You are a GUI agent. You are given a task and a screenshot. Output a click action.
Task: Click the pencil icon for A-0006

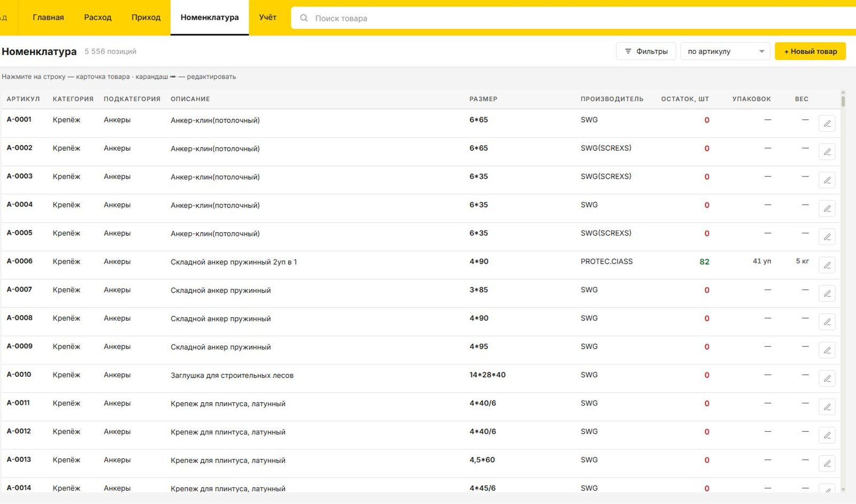(827, 265)
